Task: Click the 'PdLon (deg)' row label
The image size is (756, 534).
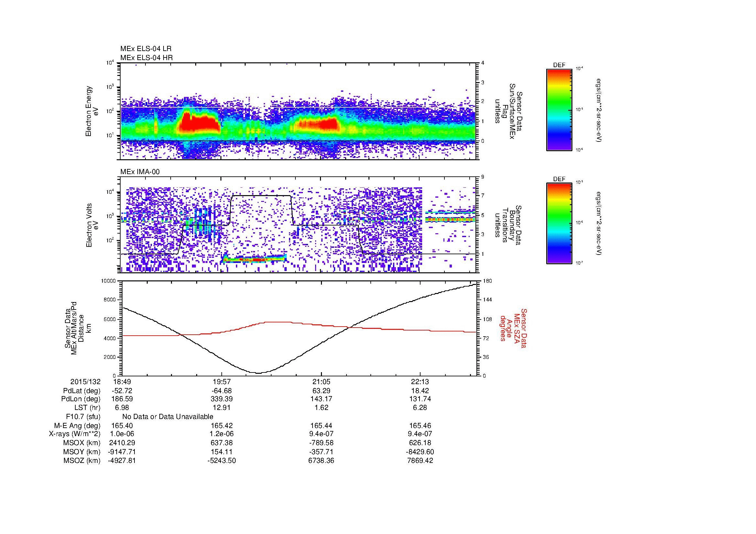Action: coord(81,399)
